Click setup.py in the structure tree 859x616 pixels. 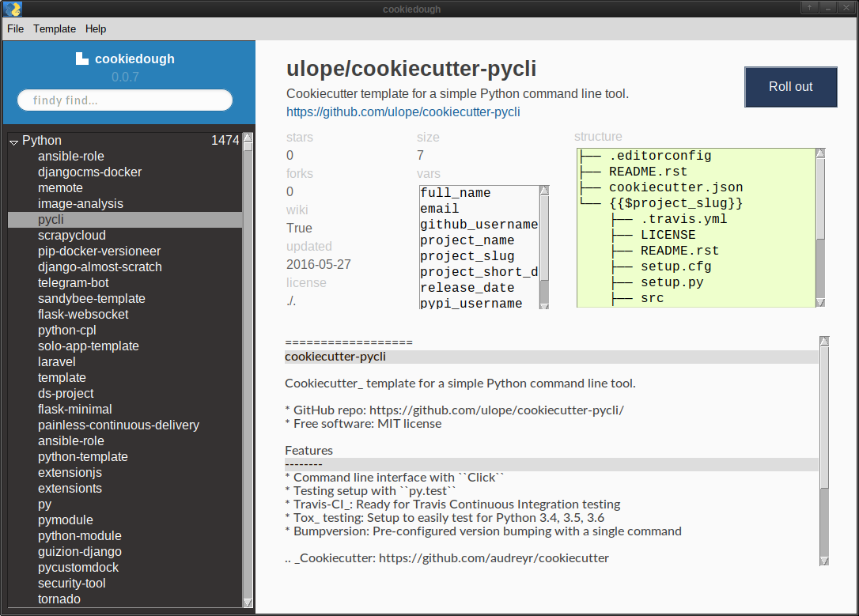click(672, 283)
